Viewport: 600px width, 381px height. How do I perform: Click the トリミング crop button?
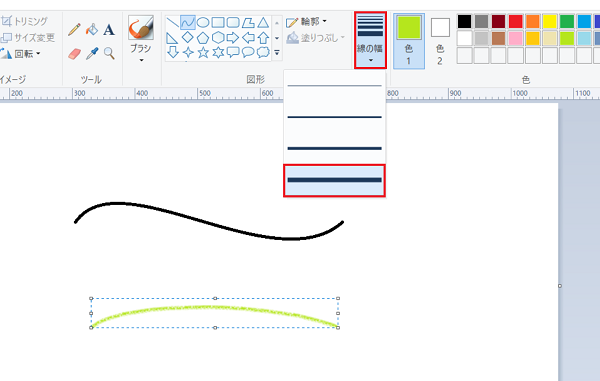(x=24, y=21)
